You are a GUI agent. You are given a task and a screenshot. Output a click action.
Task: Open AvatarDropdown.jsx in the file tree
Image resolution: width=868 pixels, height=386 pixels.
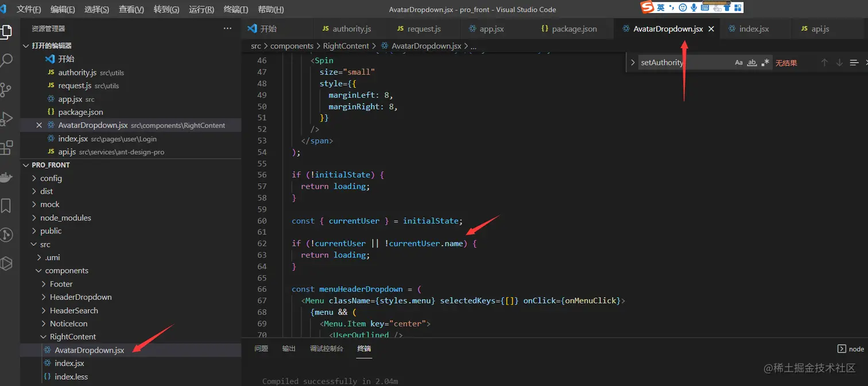(131, 350)
